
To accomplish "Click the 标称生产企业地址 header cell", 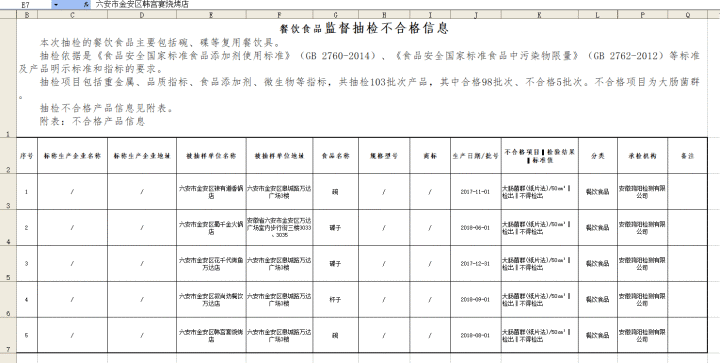I will pyautogui.click(x=142, y=156).
